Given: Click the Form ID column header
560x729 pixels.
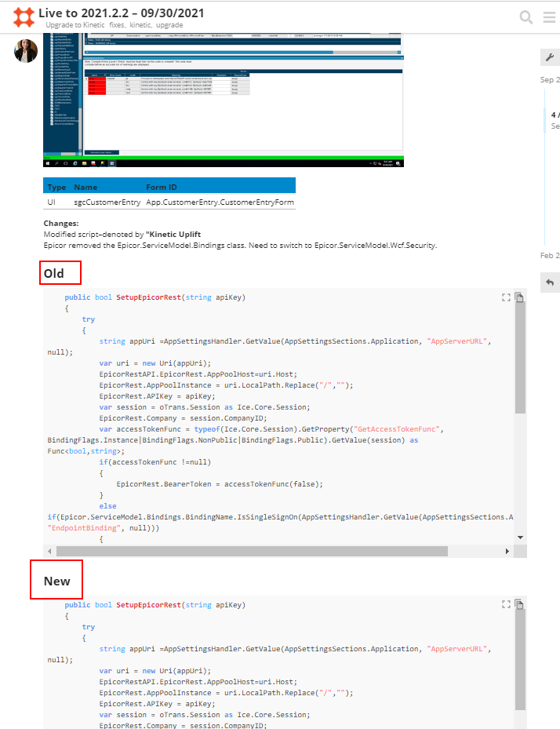Looking at the screenshot, I should (162, 188).
